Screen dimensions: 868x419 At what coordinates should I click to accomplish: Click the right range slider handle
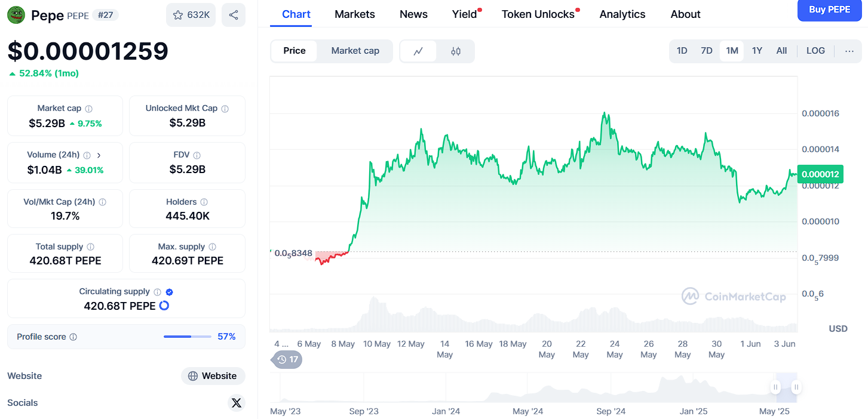[x=796, y=387]
